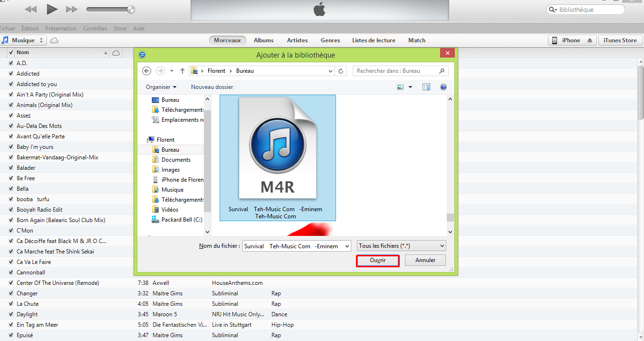Image resolution: width=644 pixels, height=341 pixels.
Task: Open Tous les fichiers file type dropdown
Action: pyautogui.click(x=402, y=246)
